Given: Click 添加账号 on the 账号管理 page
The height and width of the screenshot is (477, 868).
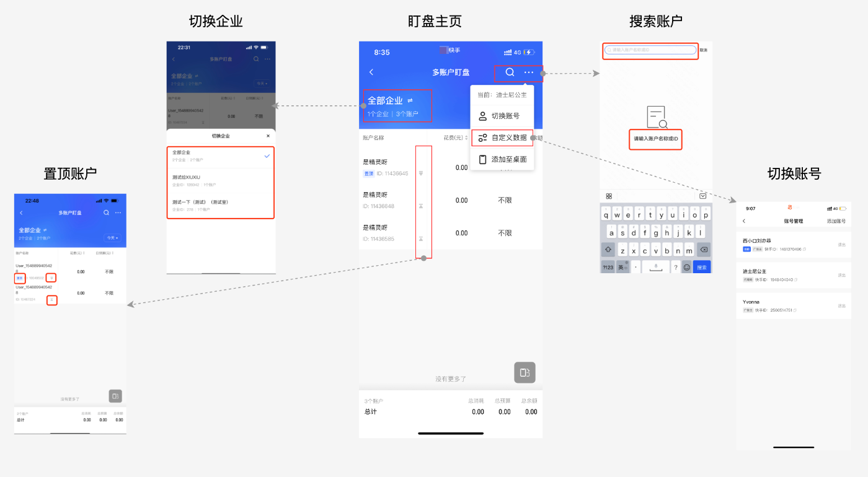Looking at the screenshot, I should [x=836, y=221].
